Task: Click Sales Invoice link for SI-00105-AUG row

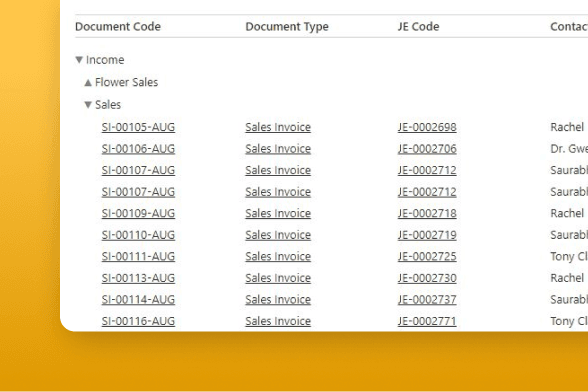Action: [x=278, y=127]
